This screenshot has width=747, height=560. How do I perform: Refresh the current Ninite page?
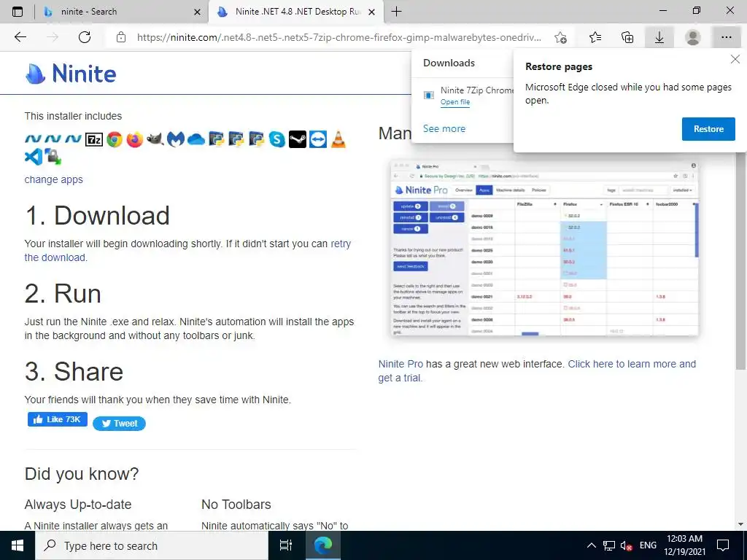pyautogui.click(x=85, y=37)
